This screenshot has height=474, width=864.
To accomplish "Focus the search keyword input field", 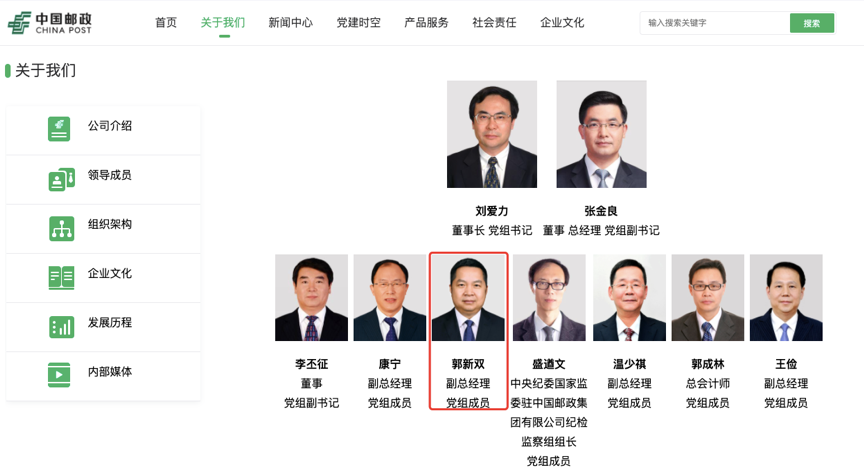I will (x=715, y=23).
